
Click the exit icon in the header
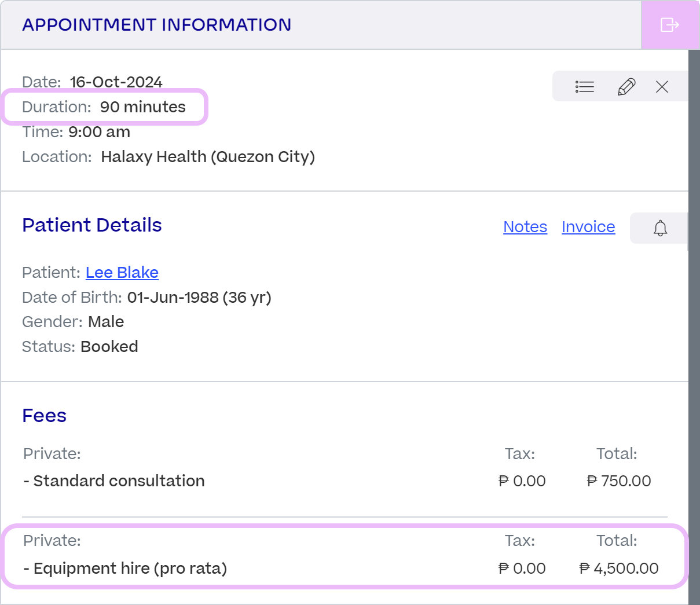[670, 25]
